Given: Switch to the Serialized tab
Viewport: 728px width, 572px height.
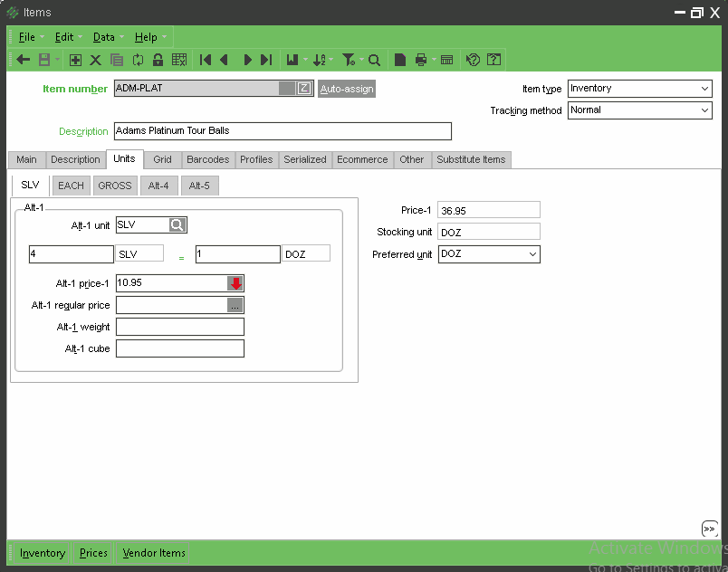Looking at the screenshot, I should point(305,159).
